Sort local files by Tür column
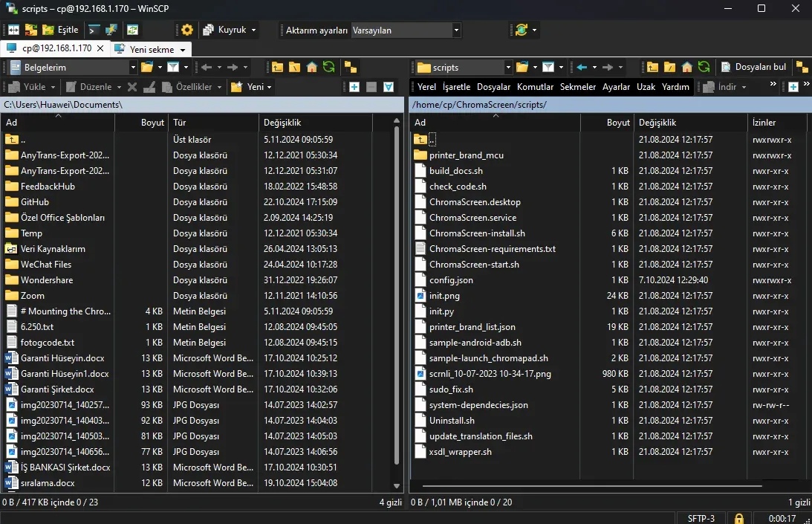The height and width of the screenshot is (524, 812). click(x=212, y=123)
